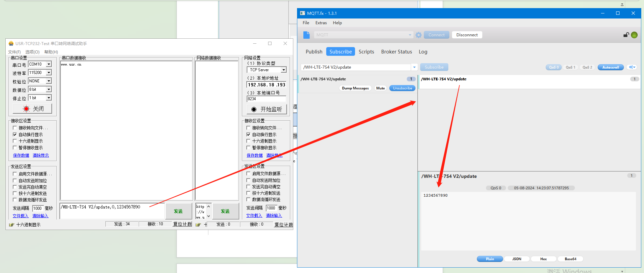Select the QoS 1 toggle button
The width and height of the screenshot is (644, 273).
tap(570, 67)
